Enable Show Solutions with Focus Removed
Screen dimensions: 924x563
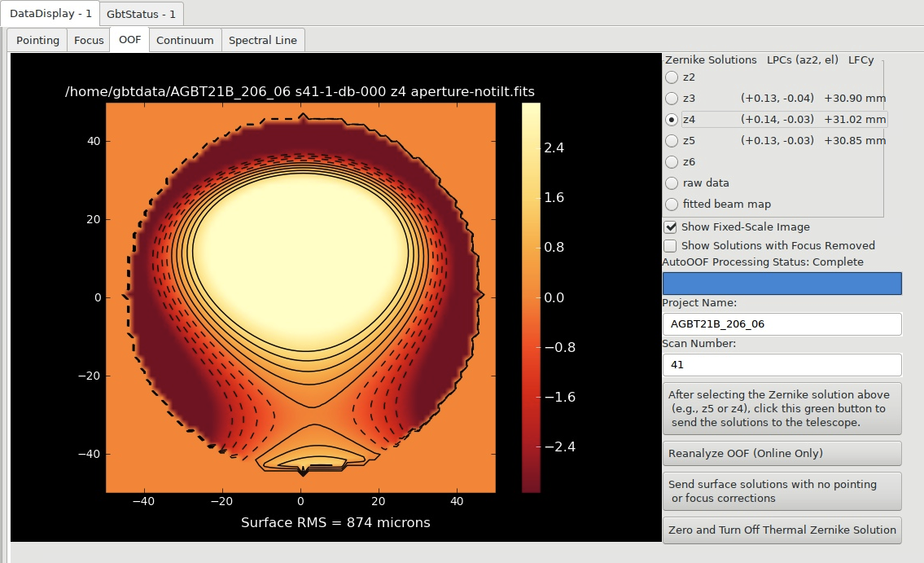[x=671, y=246]
